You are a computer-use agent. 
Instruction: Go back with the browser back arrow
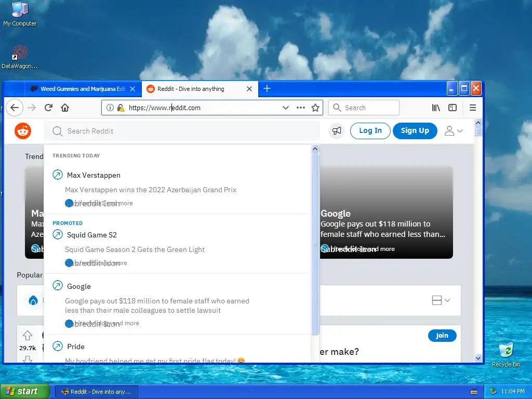pos(14,108)
